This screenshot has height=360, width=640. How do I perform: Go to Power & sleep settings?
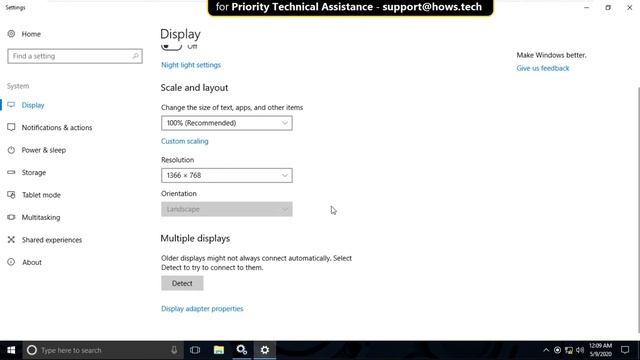click(44, 150)
